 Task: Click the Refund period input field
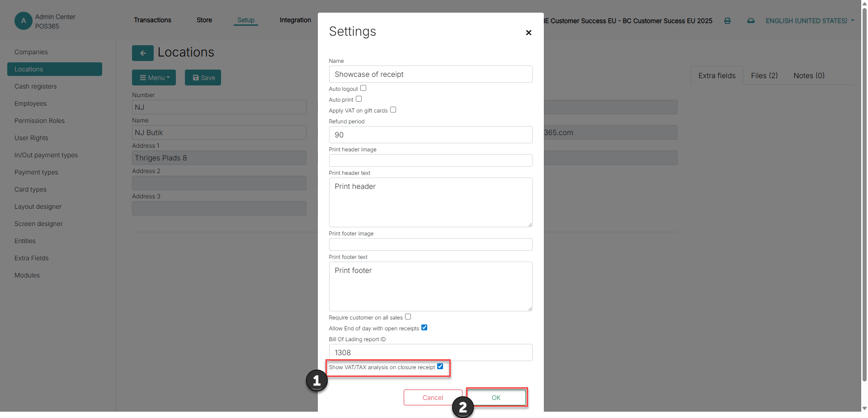pos(430,135)
